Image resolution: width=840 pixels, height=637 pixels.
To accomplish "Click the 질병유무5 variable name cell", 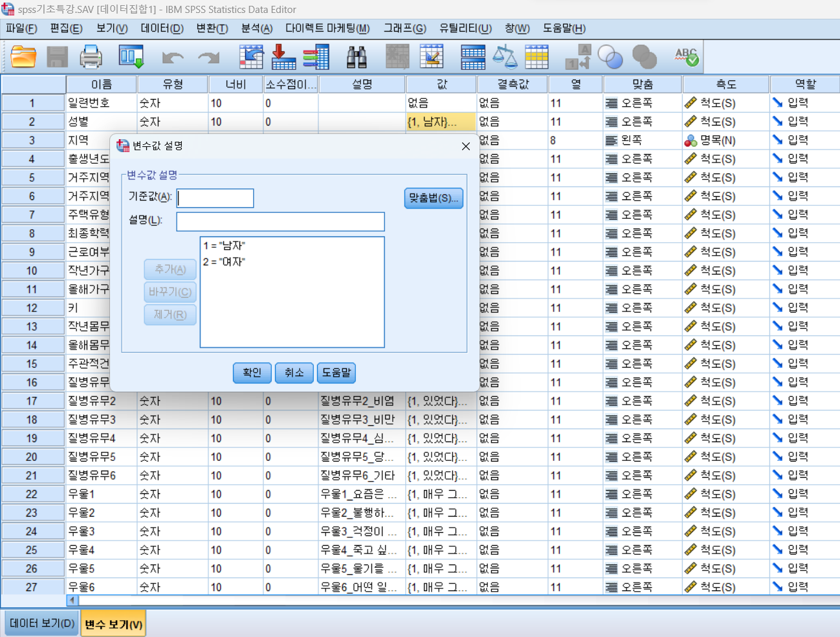I will pos(102,457).
